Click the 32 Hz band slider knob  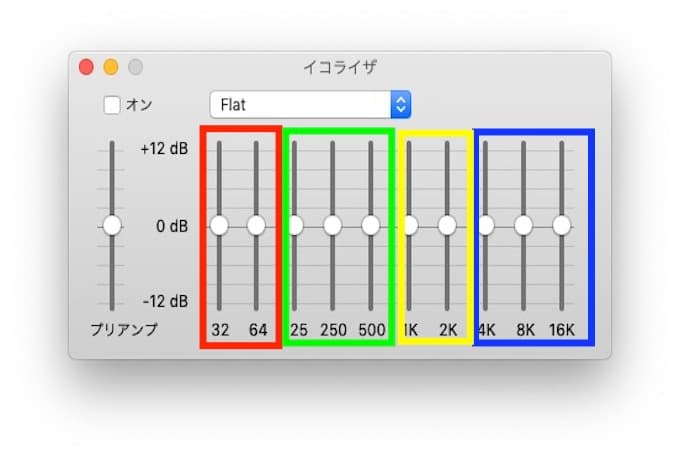219,226
